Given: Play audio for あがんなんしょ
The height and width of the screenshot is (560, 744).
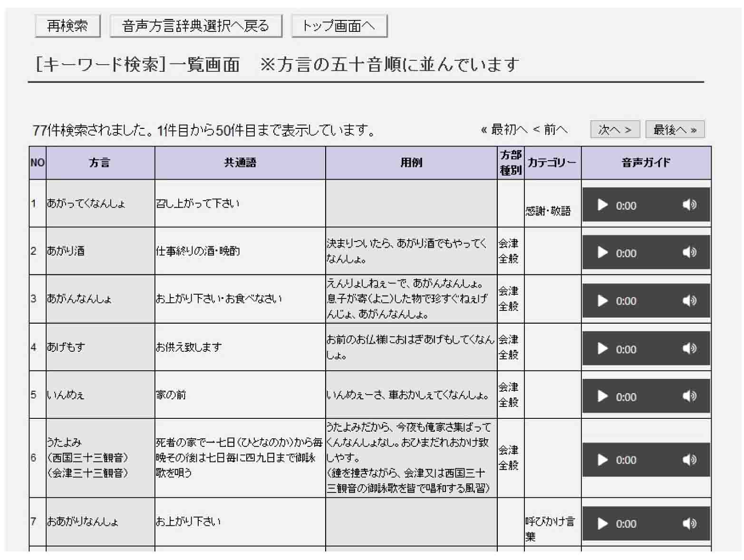Looking at the screenshot, I should [603, 300].
